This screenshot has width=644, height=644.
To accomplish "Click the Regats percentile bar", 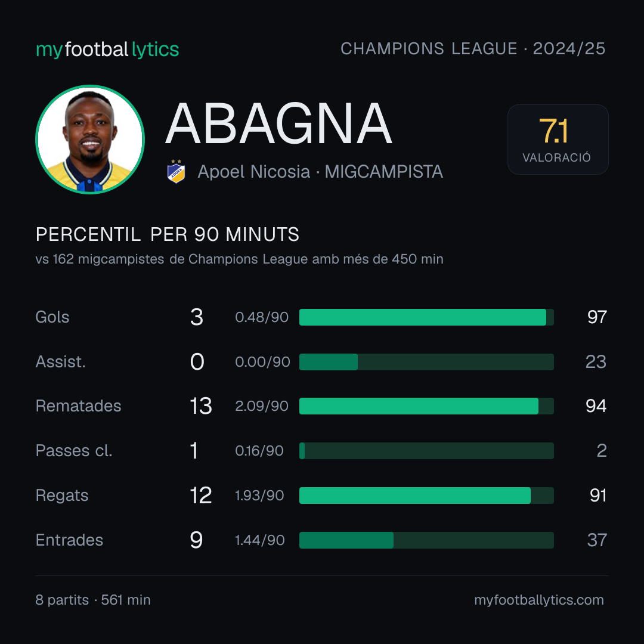I will click(426, 496).
